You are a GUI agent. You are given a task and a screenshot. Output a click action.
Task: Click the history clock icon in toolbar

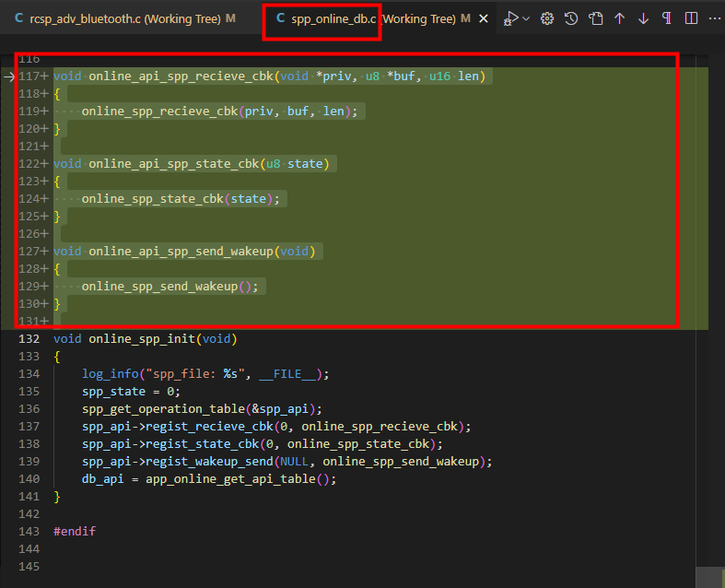(571, 18)
